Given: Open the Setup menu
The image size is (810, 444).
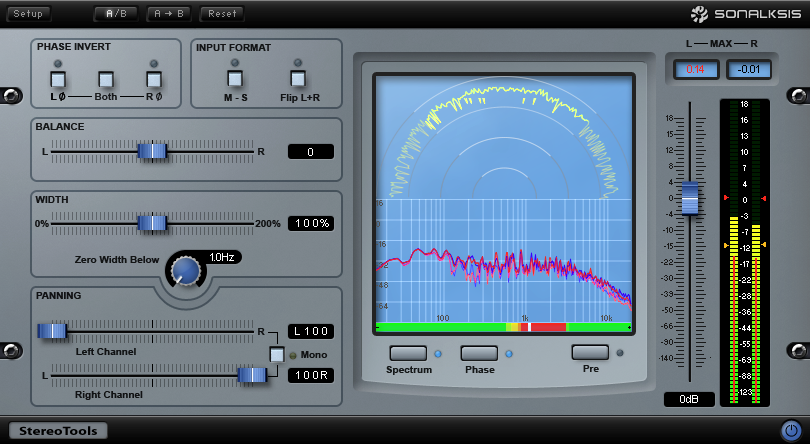Looking at the screenshot, I should coord(27,14).
